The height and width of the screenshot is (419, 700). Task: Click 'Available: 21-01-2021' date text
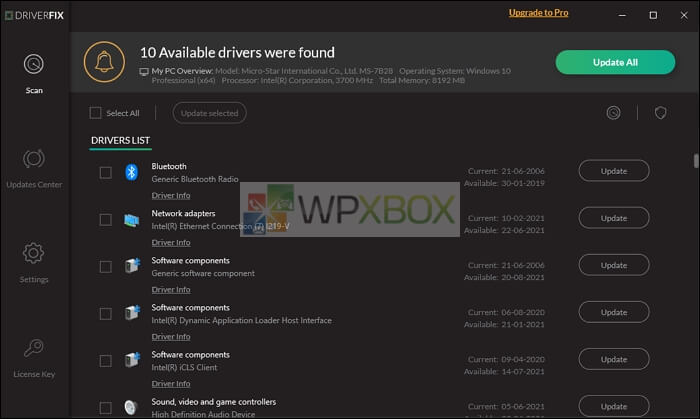(x=504, y=324)
